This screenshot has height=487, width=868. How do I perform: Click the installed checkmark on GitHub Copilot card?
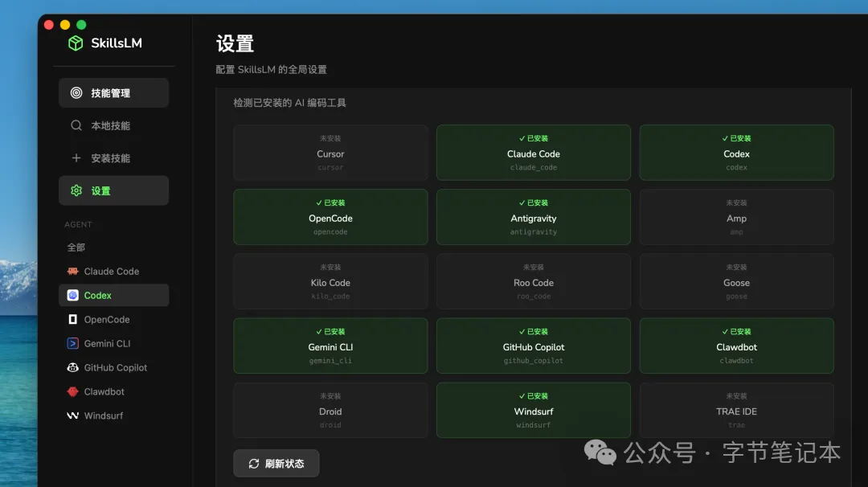[x=522, y=331]
